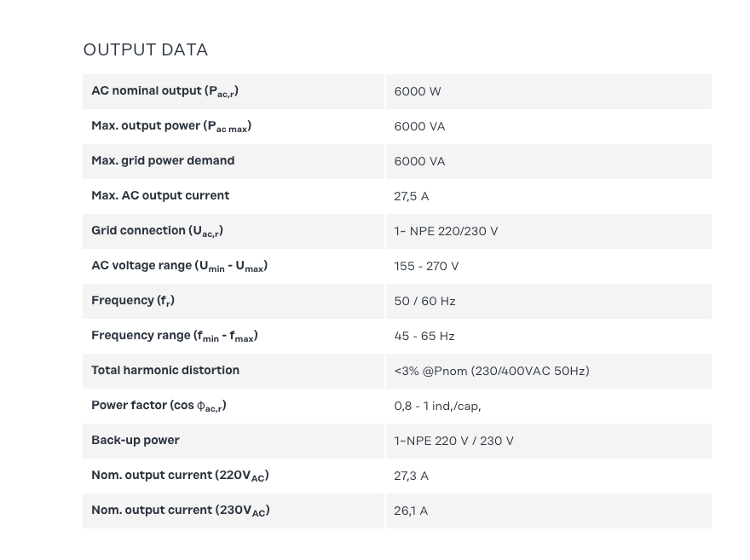The image size is (750, 560).
Task: Click the Max. grid power demand label
Action: (163, 161)
